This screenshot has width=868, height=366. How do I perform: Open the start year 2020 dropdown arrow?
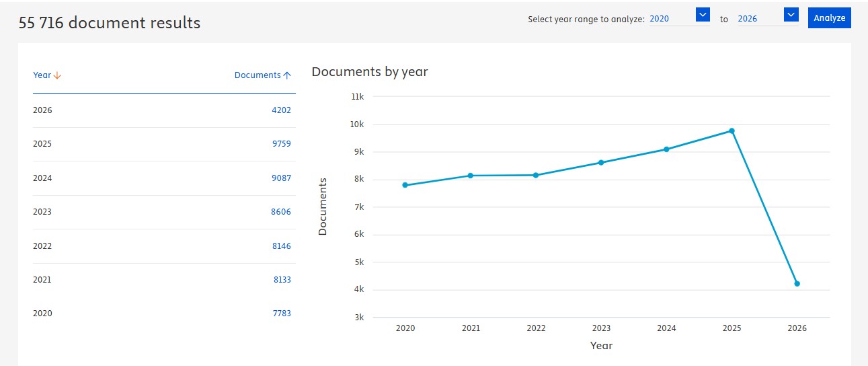click(703, 14)
